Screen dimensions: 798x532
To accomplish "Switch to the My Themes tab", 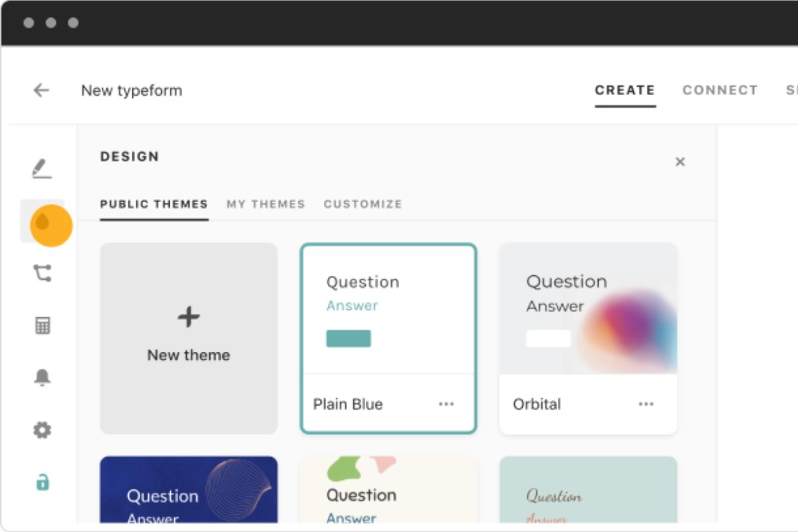I will click(x=267, y=204).
